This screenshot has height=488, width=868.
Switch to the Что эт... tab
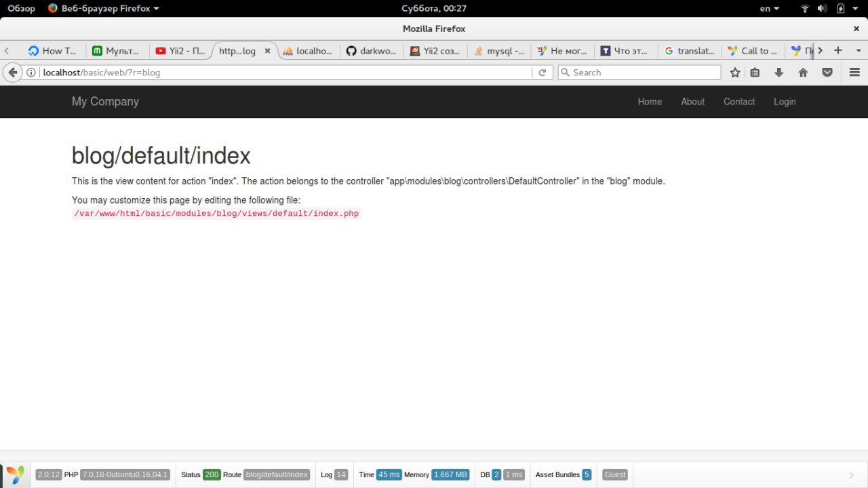coord(626,51)
